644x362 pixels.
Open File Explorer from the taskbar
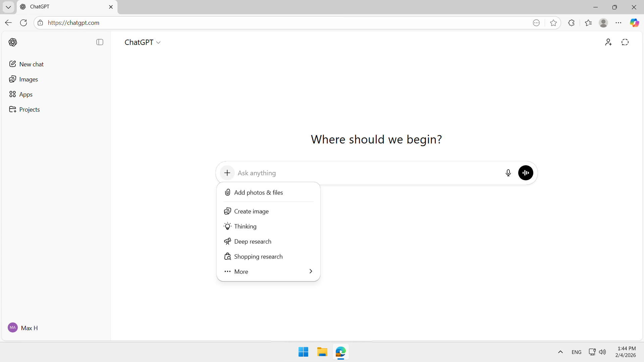tap(322, 352)
